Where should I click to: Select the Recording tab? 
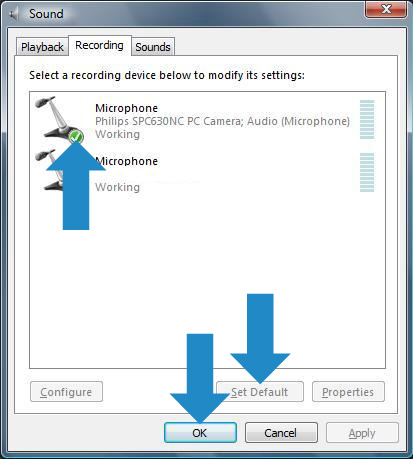click(100, 45)
